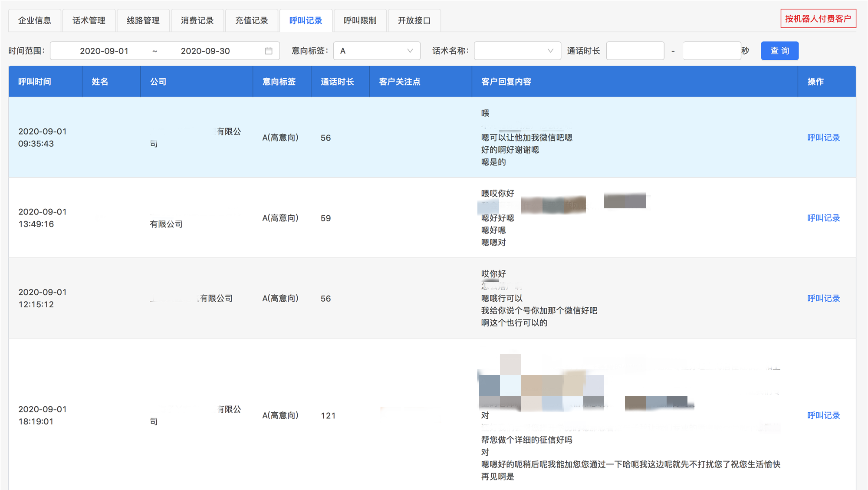
Task: Click A(高意向) tag in the 13:49:16 row
Action: point(280,218)
